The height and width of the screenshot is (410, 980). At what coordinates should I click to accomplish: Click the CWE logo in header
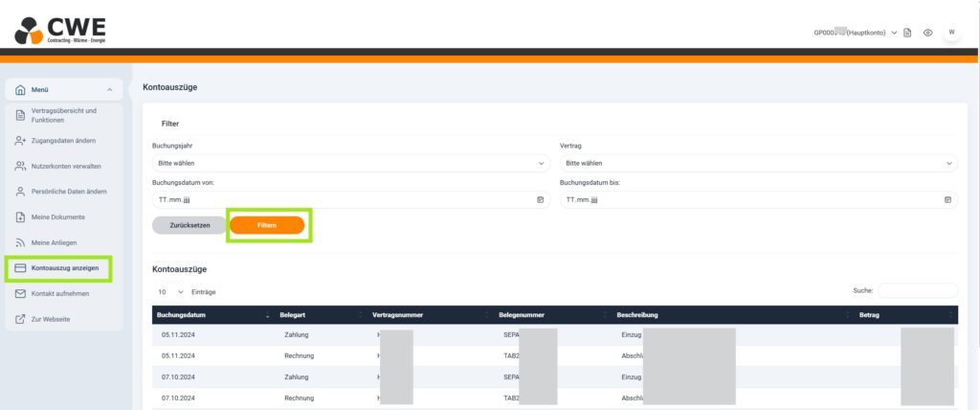click(61, 29)
